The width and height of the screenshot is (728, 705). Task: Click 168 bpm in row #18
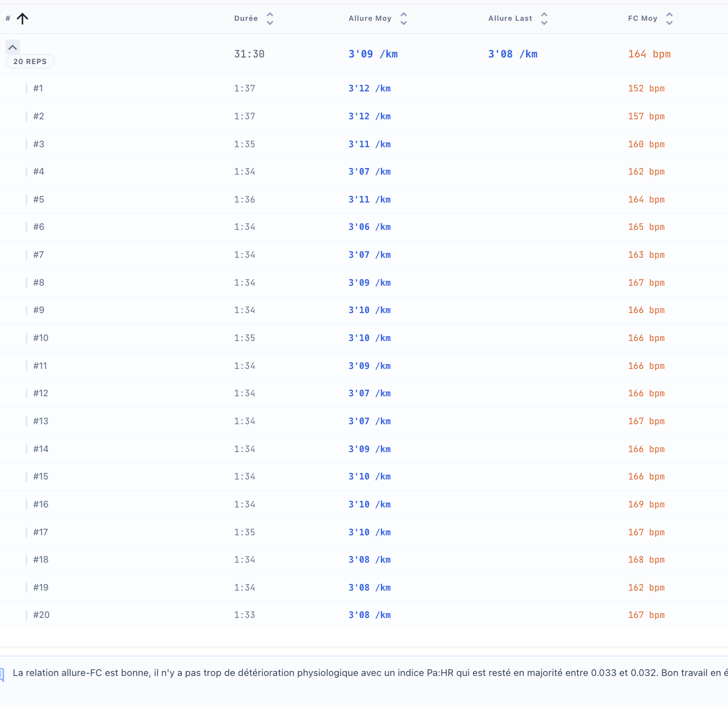click(646, 560)
